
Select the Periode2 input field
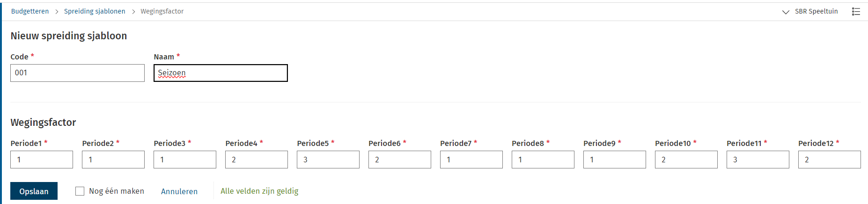[x=113, y=160]
